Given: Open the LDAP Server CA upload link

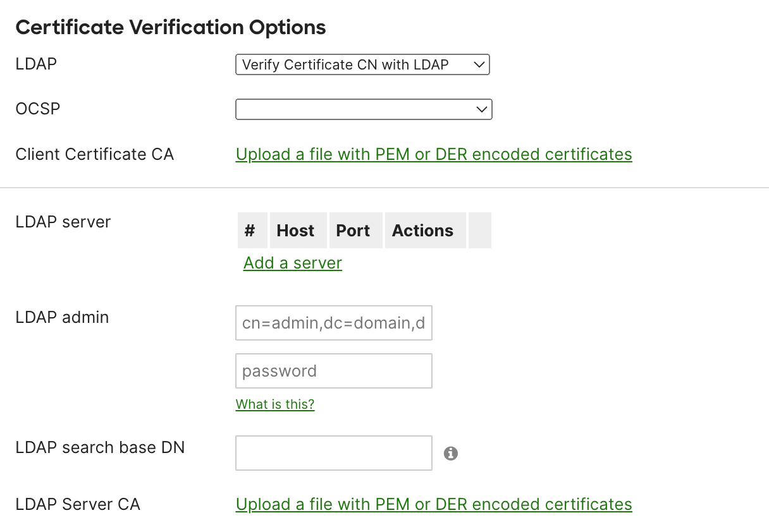Looking at the screenshot, I should pyautogui.click(x=434, y=504).
